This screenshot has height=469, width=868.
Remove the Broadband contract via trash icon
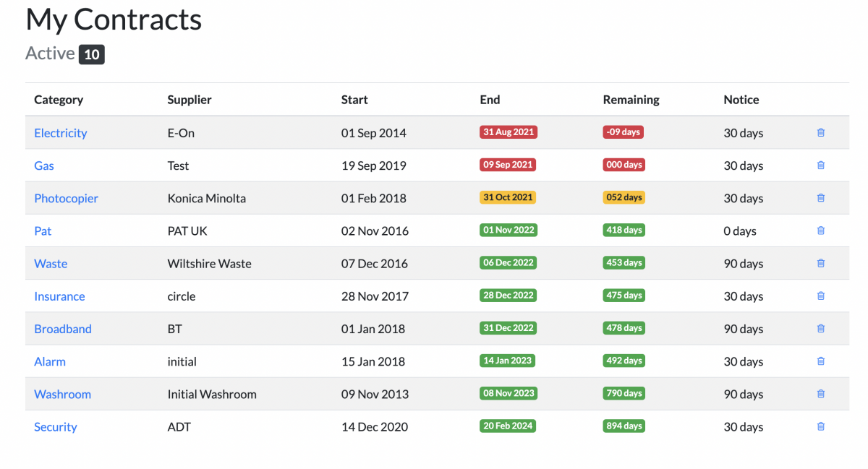click(x=821, y=328)
